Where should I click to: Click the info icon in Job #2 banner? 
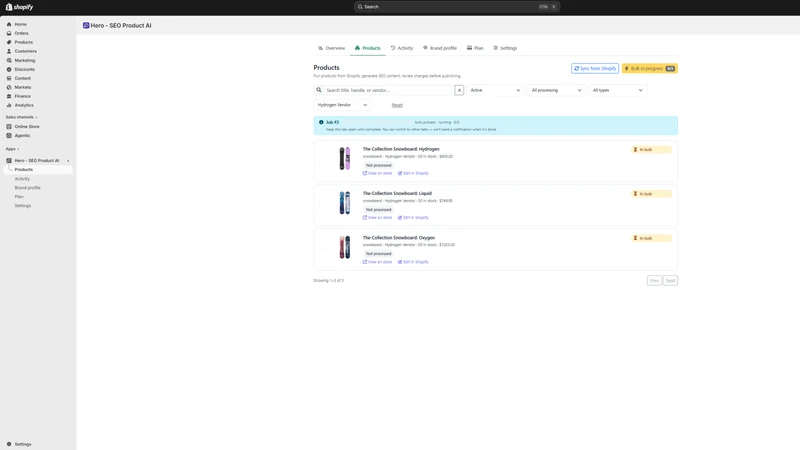[x=321, y=122]
